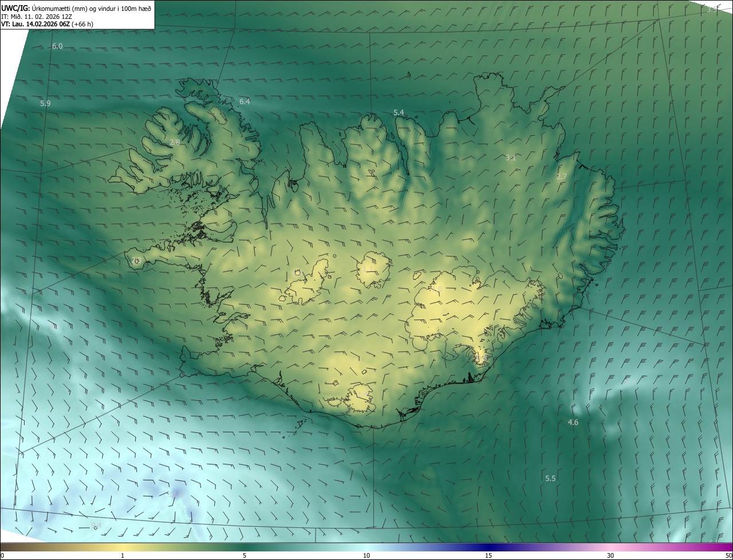Select the 2.8 label in the Westfjords
The image size is (733, 560).
pyautogui.click(x=175, y=142)
